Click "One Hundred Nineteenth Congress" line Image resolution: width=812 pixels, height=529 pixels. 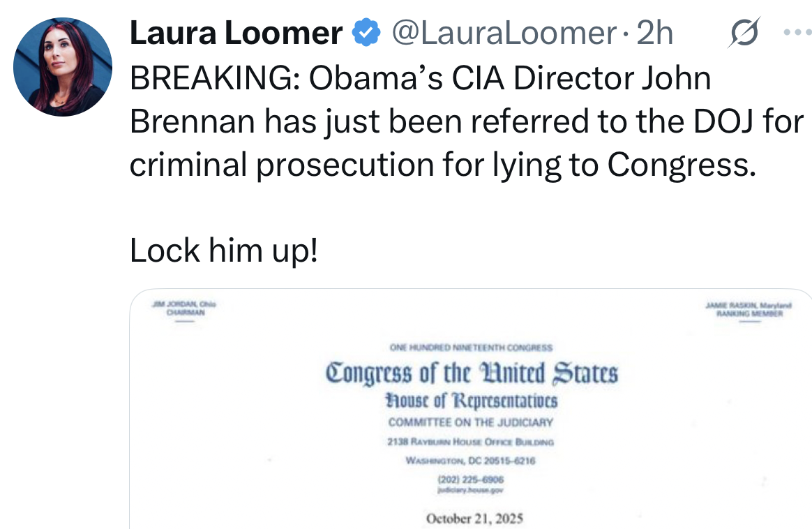pos(472,347)
